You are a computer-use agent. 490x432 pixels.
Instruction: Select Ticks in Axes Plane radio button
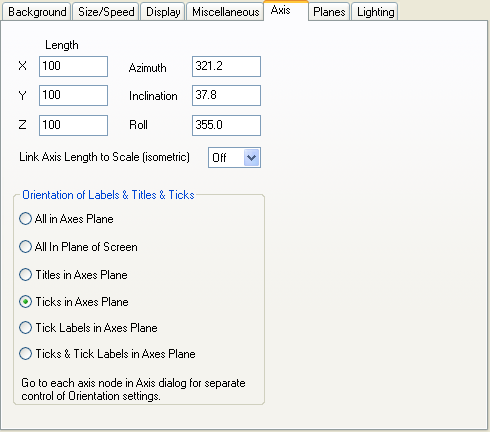click(x=74, y=302)
